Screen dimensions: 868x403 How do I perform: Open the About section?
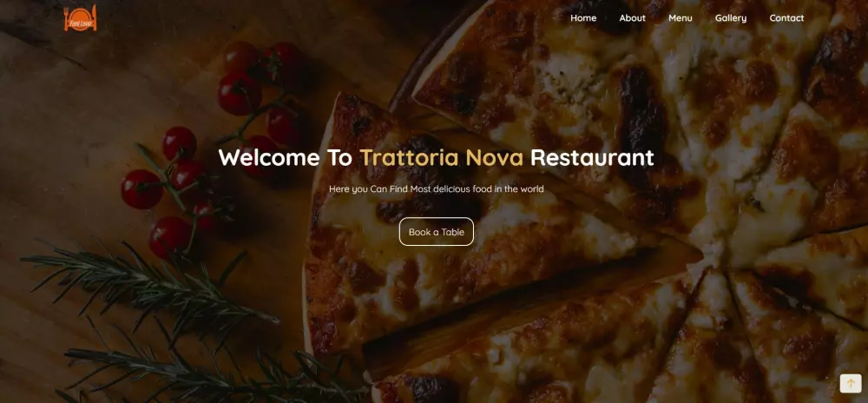click(632, 17)
